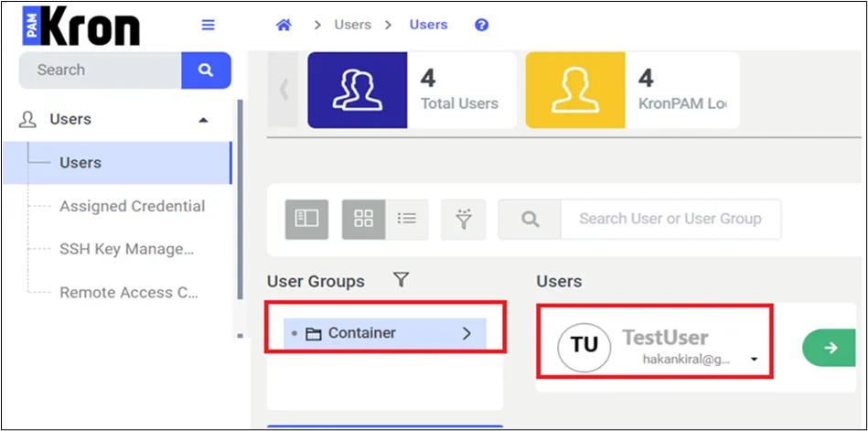Screen dimensions: 868x431
Task: Click the magnifier beside user search
Action: (530, 220)
